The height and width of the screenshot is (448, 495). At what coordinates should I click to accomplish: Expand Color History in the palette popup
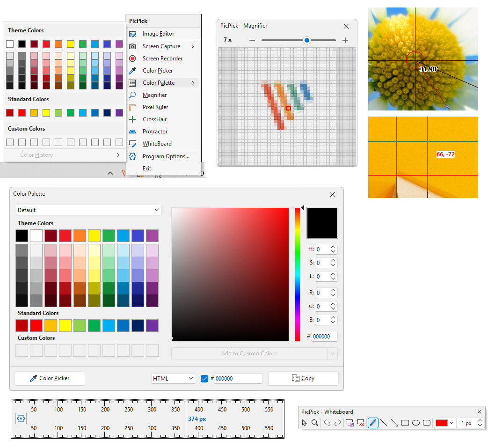tap(118, 155)
